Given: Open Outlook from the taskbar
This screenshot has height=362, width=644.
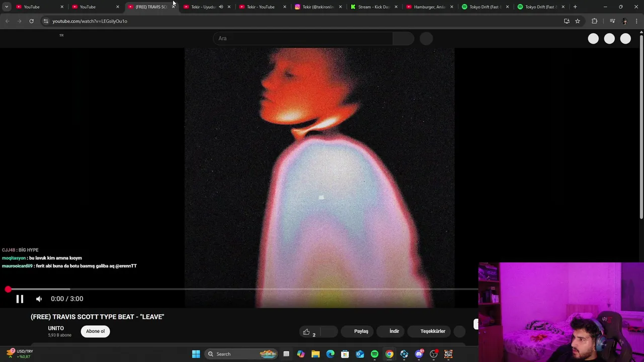Looking at the screenshot, I should [x=360, y=354].
